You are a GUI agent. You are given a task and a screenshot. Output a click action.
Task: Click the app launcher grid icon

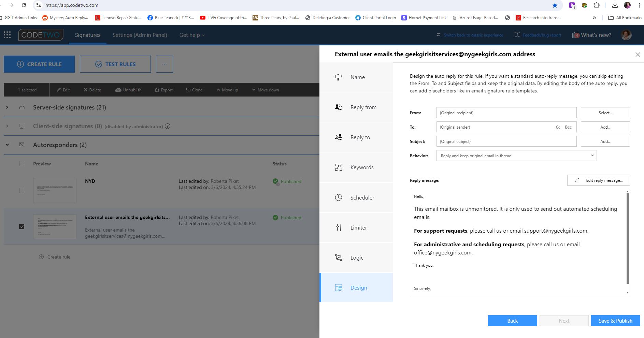click(x=7, y=35)
